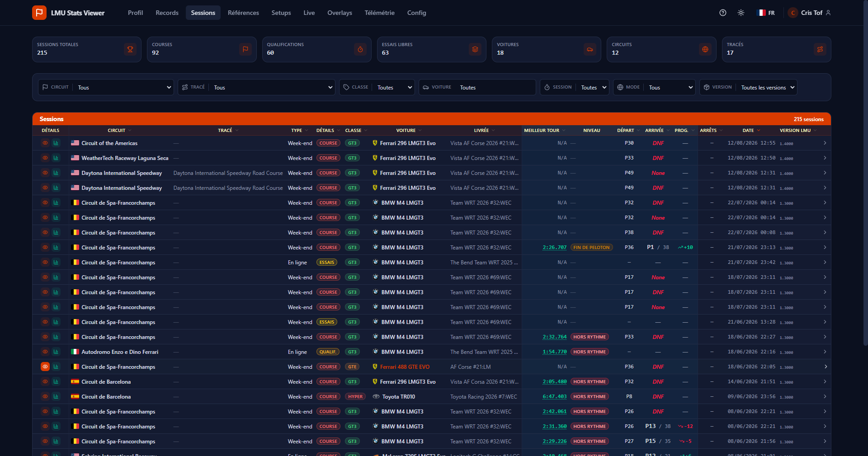Click the flag icon in the Courses card
The image size is (868, 456).
[x=245, y=49]
